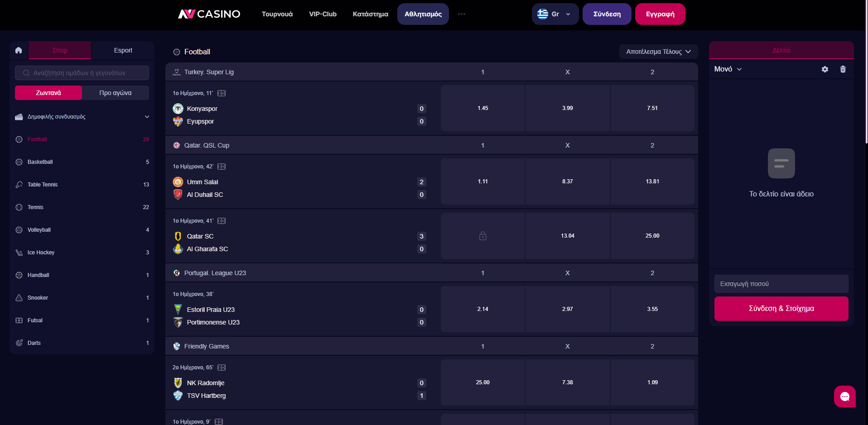Open the live chat support bubble
The height and width of the screenshot is (425, 868).
click(844, 396)
